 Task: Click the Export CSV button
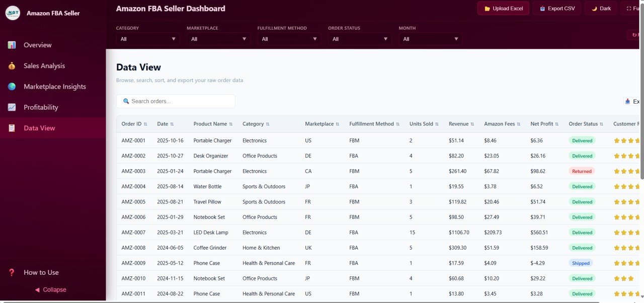pyautogui.click(x=557, y=8)
